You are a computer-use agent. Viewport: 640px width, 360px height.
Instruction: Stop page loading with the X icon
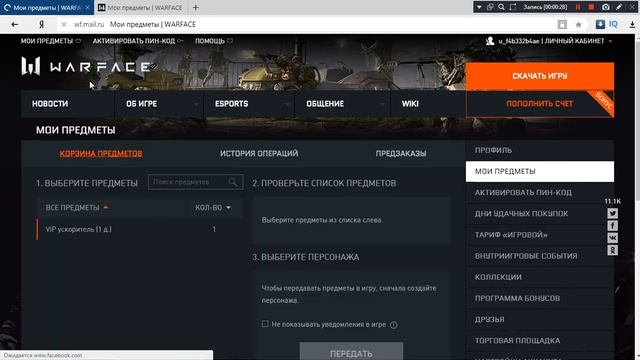click(64, 24)
